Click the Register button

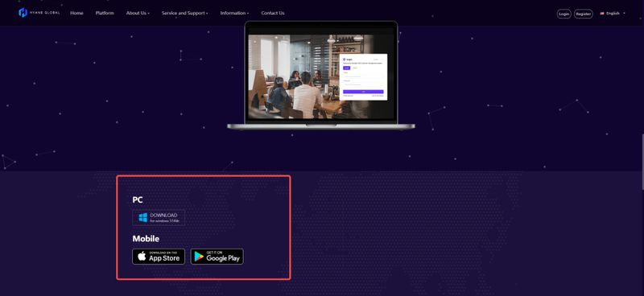pyautogui.click(x=583, y=14)
